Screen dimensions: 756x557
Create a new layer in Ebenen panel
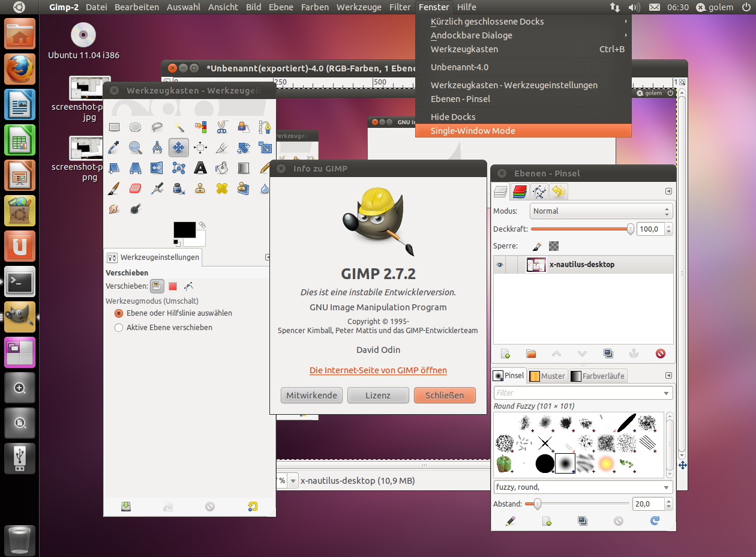[505, 354]
